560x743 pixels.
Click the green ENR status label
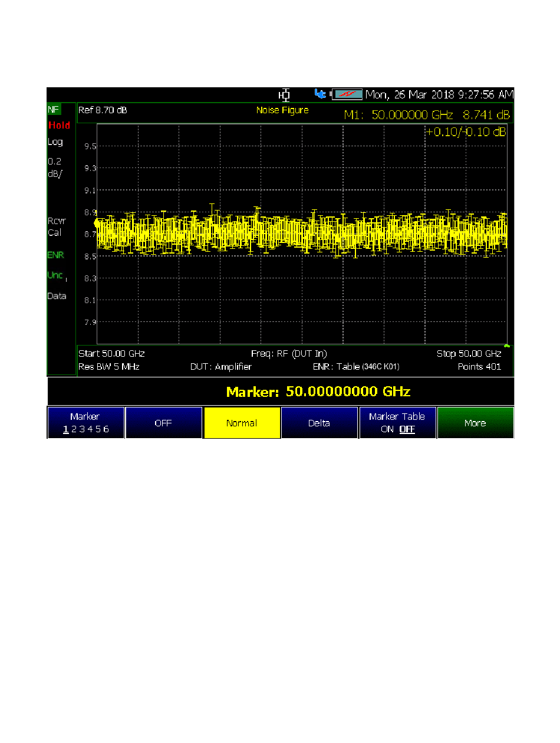55,255
